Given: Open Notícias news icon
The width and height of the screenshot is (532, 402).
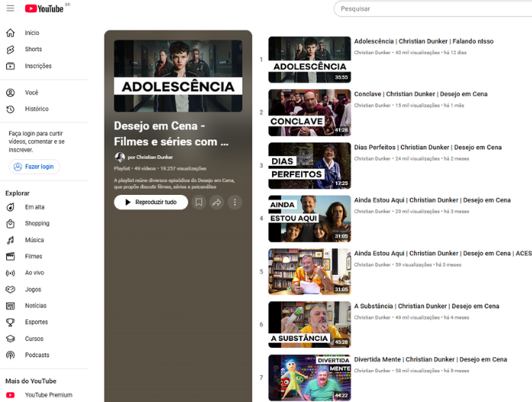Looking at the screenshot, I should [11, 306].
